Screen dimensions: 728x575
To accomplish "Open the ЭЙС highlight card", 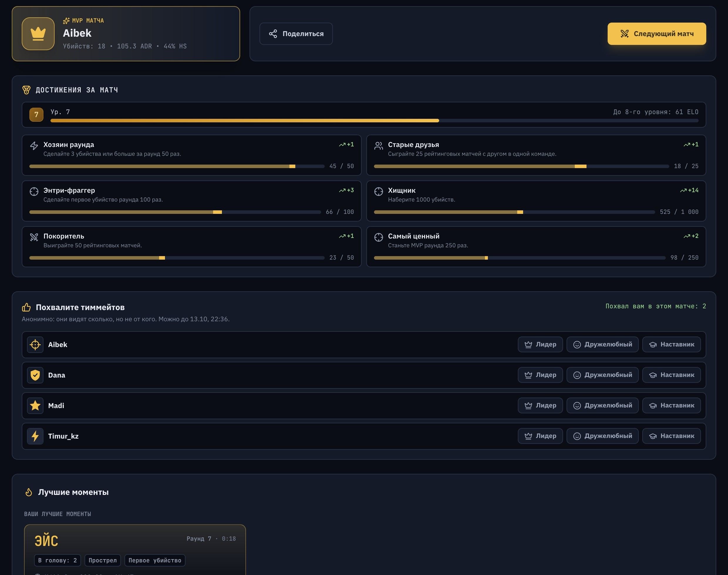I will [x=135, y=550].
